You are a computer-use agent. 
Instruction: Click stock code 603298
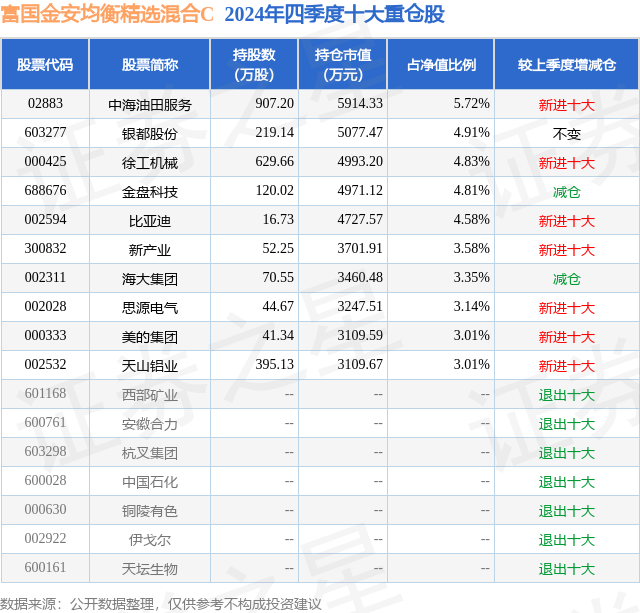pyautogui.click(x=45, y=451)
